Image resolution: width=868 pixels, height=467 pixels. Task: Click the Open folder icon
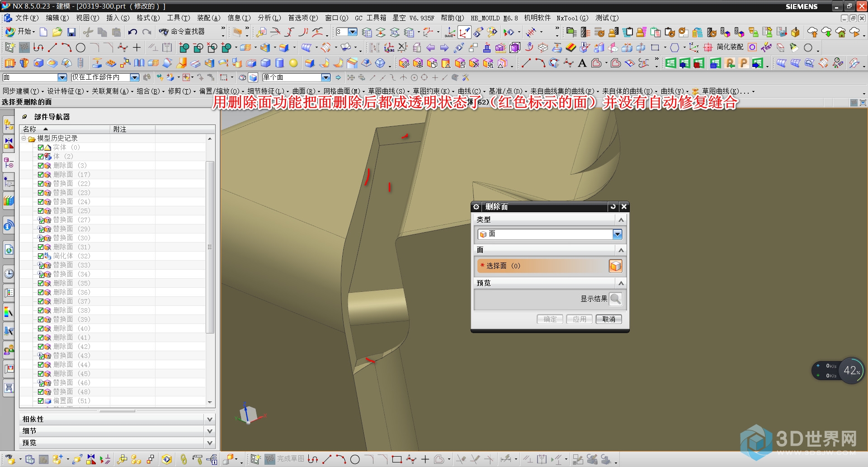(x=57, y=32)
